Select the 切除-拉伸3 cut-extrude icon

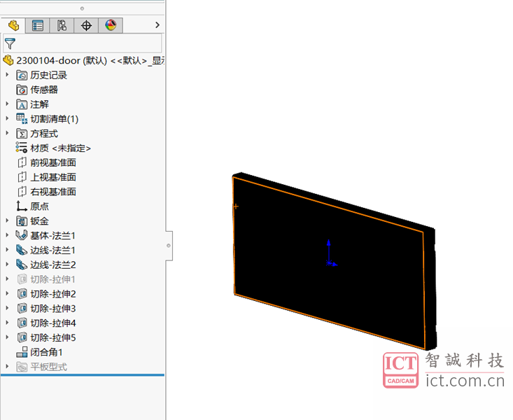22,309
